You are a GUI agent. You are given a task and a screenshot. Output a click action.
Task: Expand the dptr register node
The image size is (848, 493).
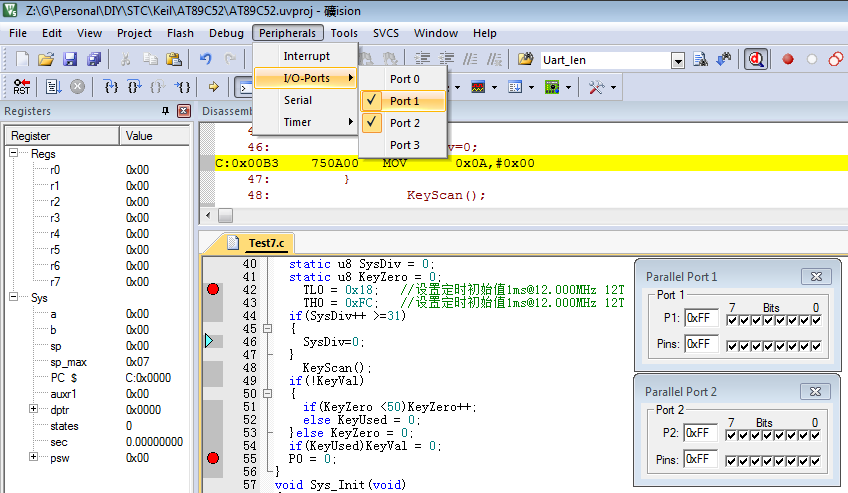(34, 409)
